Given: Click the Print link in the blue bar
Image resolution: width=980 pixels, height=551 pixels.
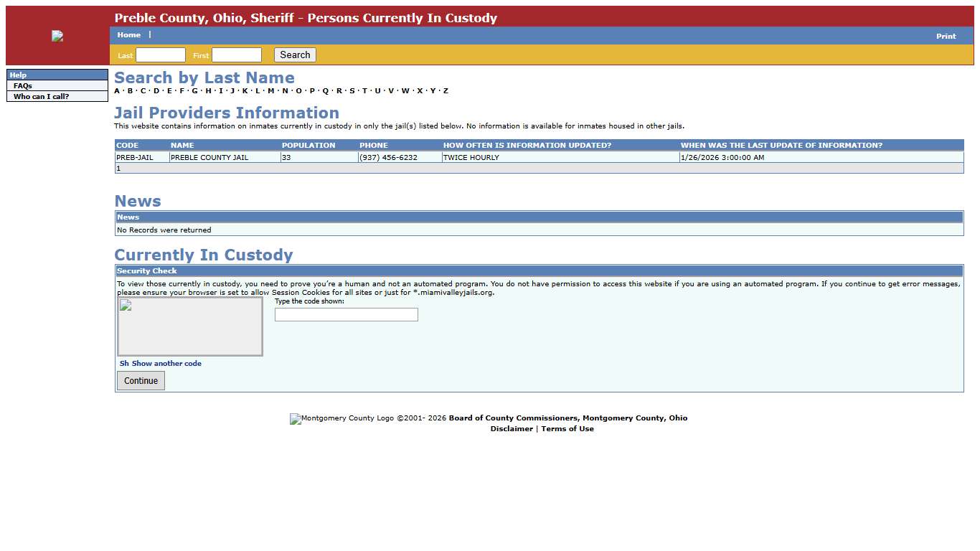Looking at the screenshot, I should [946, 36].
